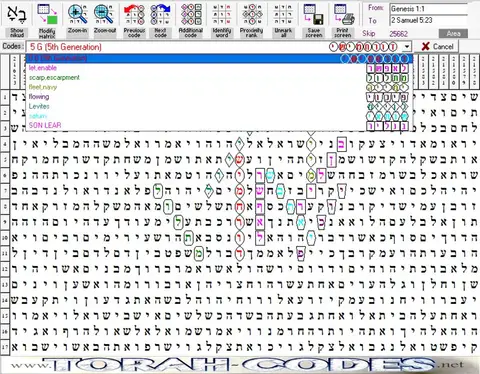Click row number 4 in the matrix margin

tap(5, 145)
